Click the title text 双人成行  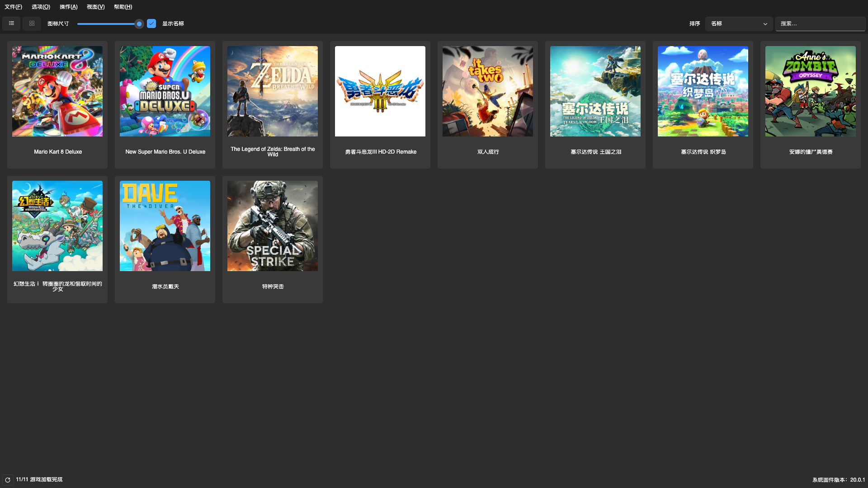[488, 152]
